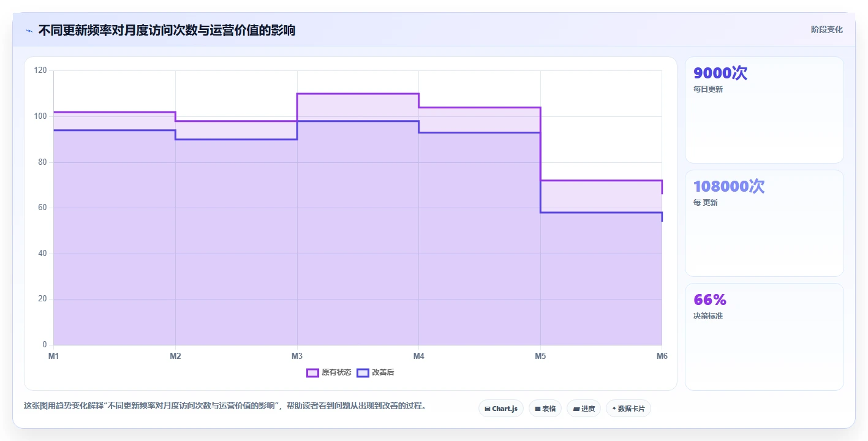Select the 表格 tag pill

pos(545,409)
